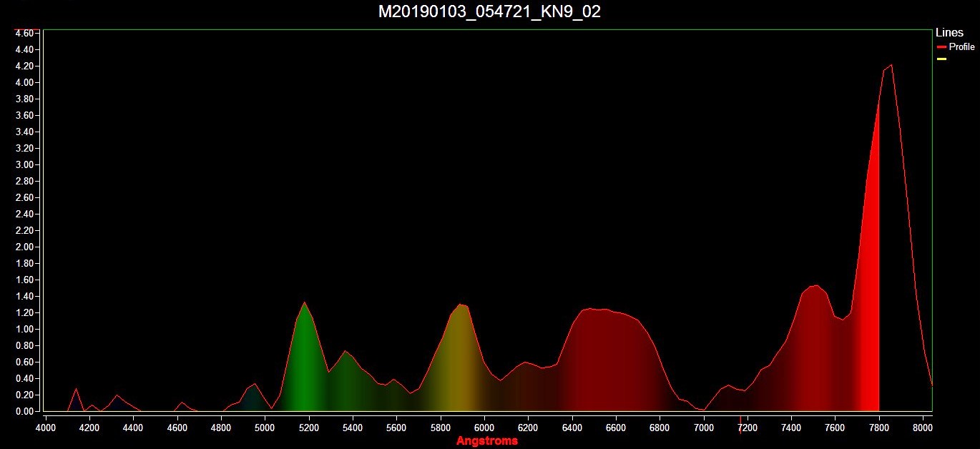Click the 7800 x-axis tick label
This screenshot has width=980, height=449.
point(879,428)
